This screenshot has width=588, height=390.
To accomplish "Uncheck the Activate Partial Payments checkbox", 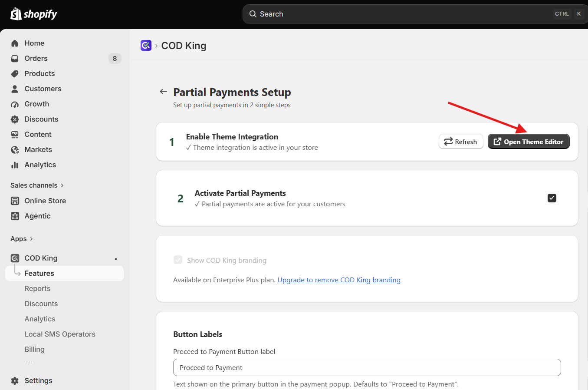I will [x=552, y=198].
